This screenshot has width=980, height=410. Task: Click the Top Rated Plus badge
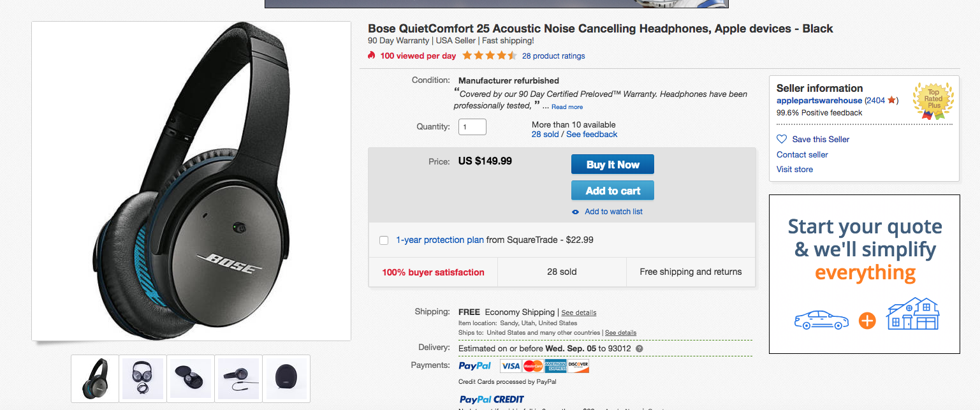point(932,101)
